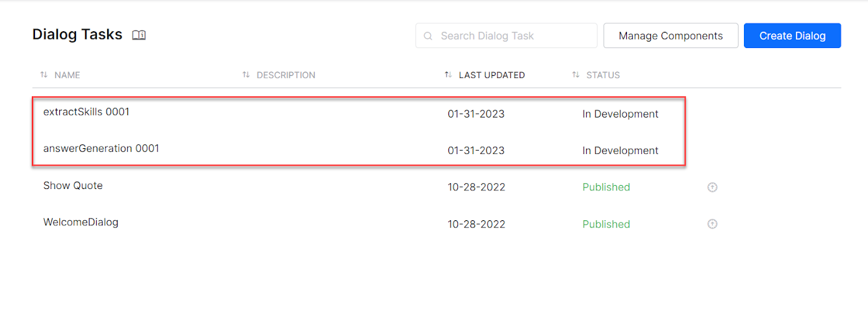Click the sort arrows icon beside STATUS
This screenshot has width=868, height=330.
[576, 75]
